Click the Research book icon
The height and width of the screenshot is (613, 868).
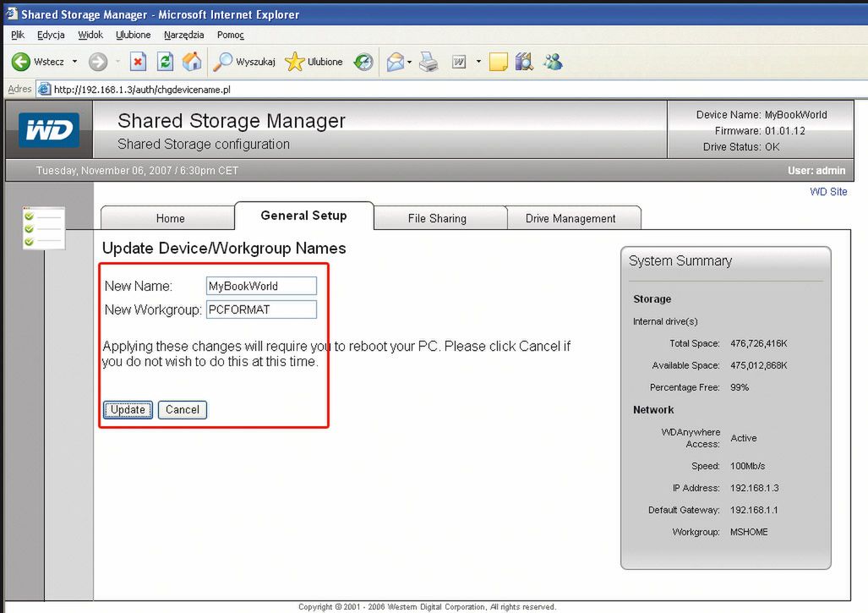tap(524, 62)
